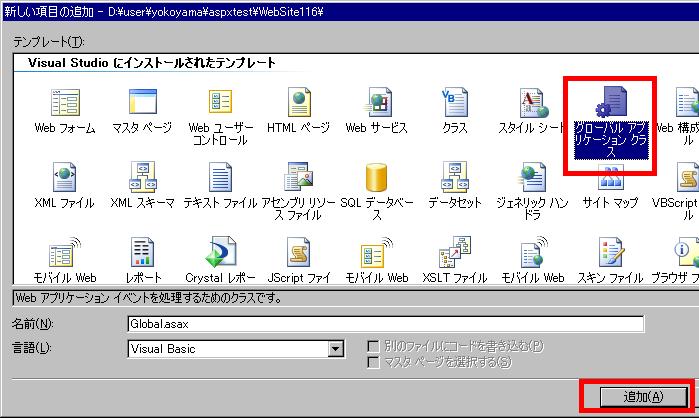699x418 pixels.
Task: Select the マスタ ページ template icon
Action: 143,102
